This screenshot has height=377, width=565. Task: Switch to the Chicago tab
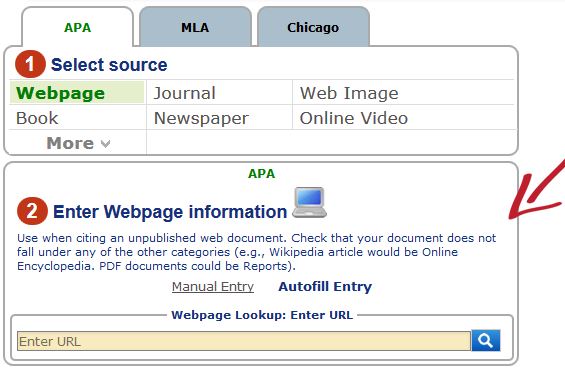[313, 27]
